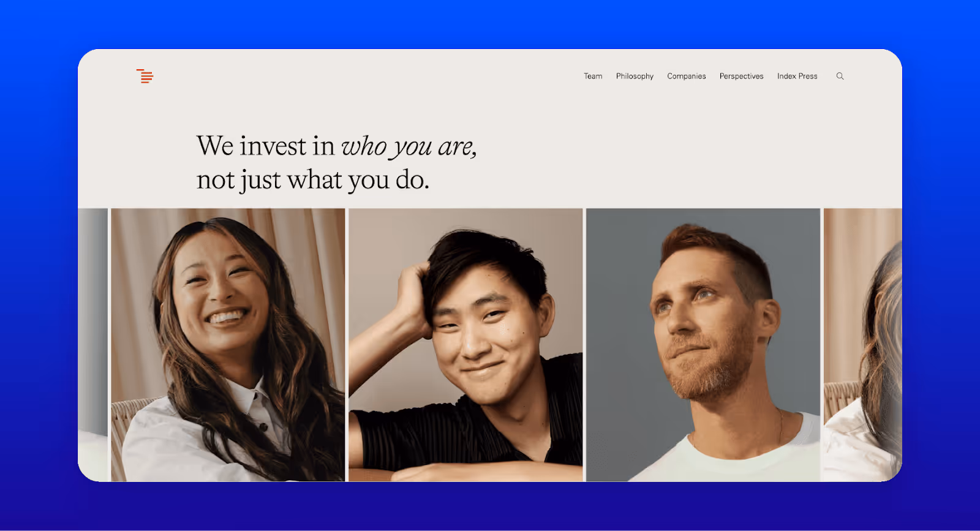Visit the Perspectives section
Viewport: 980px width, 531px height.
click(741, 76)
